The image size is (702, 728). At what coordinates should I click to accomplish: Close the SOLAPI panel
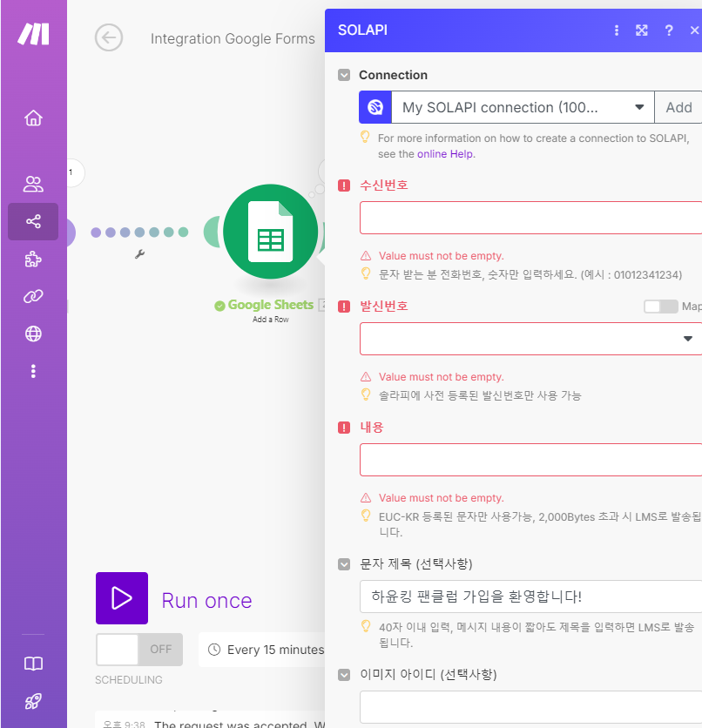pos(694,30)
